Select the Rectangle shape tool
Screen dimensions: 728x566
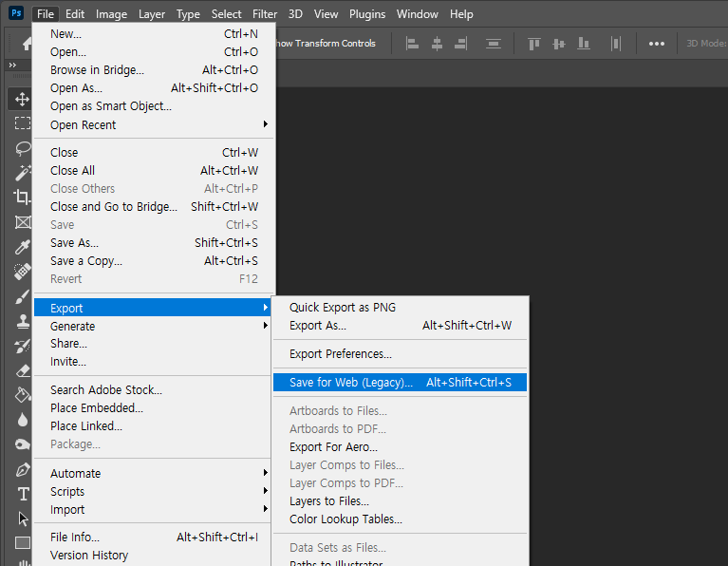[22, 543]
